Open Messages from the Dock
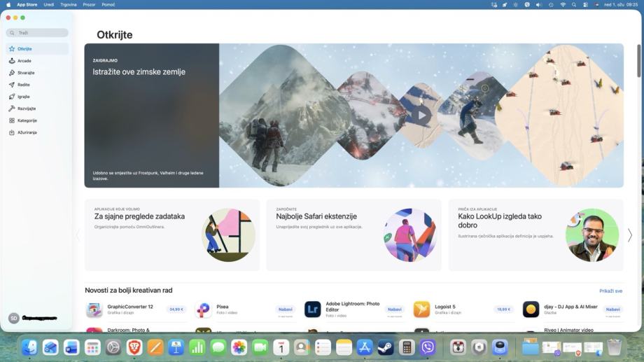The width and height of the screenshot is (644, 362). coord(218,347)
